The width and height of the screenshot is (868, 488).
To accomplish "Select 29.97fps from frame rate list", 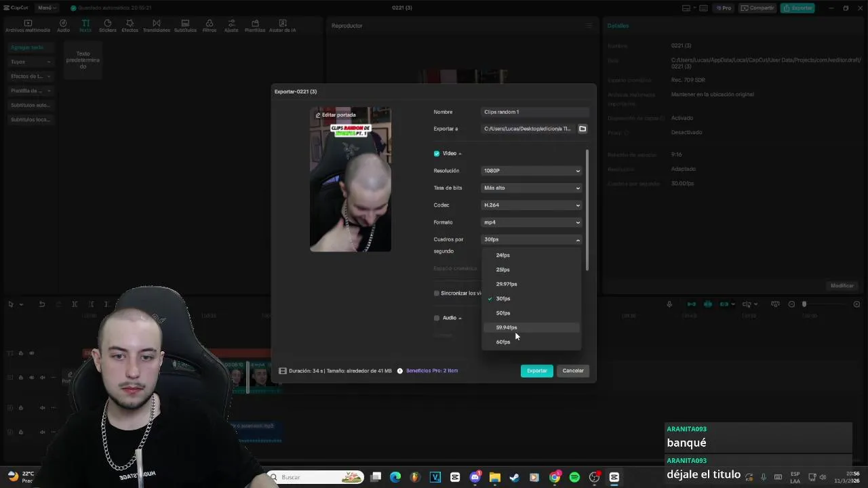I will [531, 284].
